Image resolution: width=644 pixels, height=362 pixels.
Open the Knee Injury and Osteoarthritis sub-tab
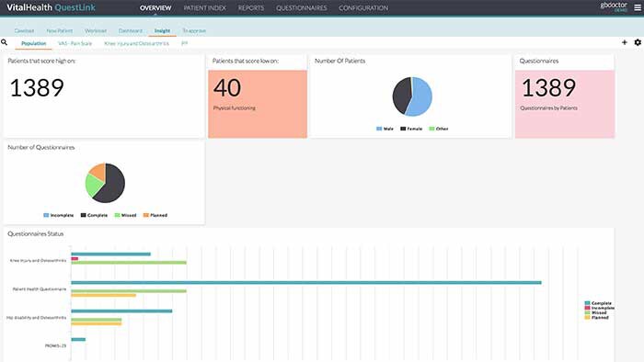tap(136, 43)
